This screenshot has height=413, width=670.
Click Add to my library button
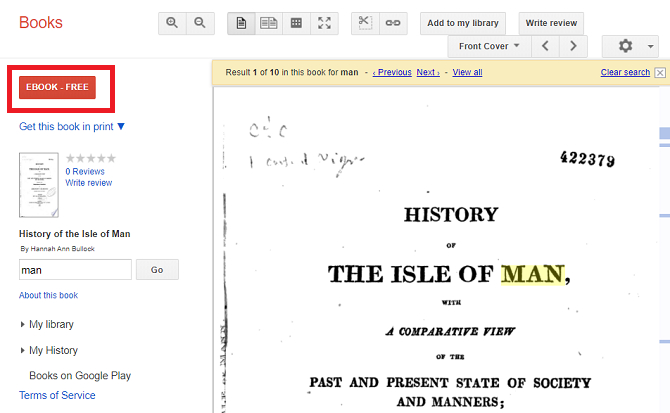click(462, 23)
